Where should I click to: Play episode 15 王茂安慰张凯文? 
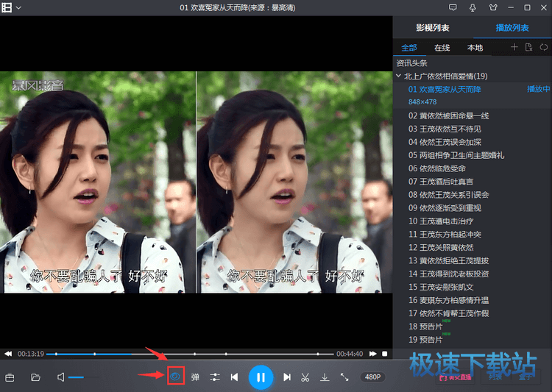pos(441,287)
